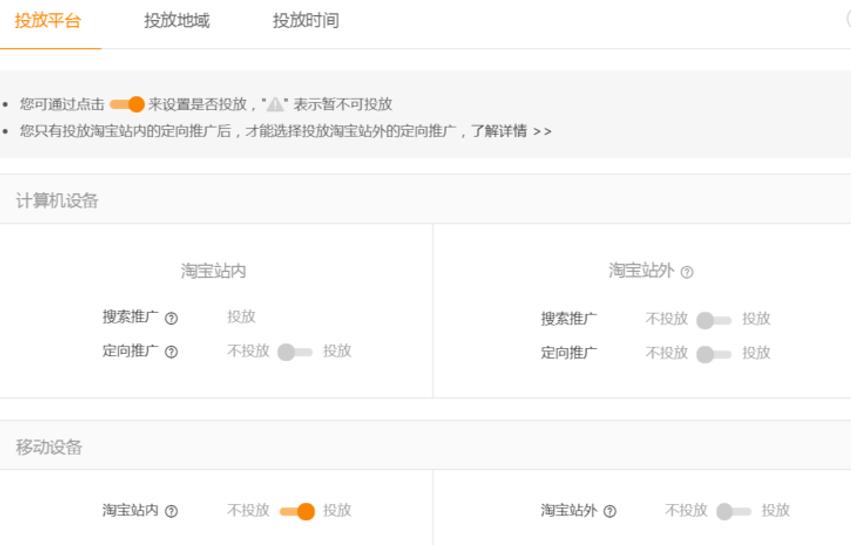The height and width of the screenshot is (545, 851).
Task: Click the 淘宝站内 column heading
Action: point(213,270)
